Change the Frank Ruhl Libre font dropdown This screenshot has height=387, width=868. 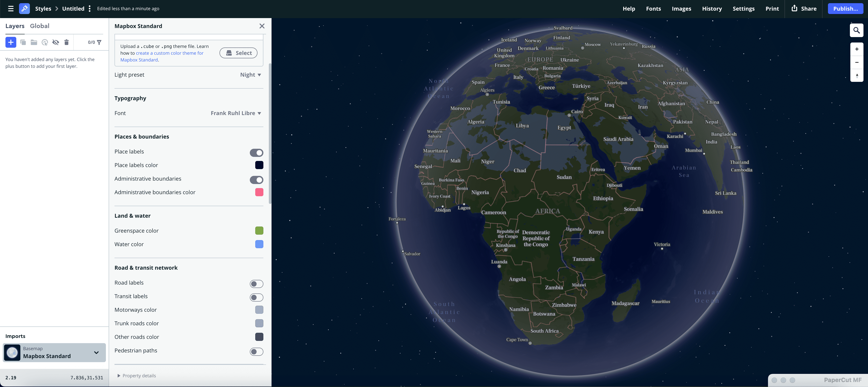pyautogui.click(x=236, y=113)
